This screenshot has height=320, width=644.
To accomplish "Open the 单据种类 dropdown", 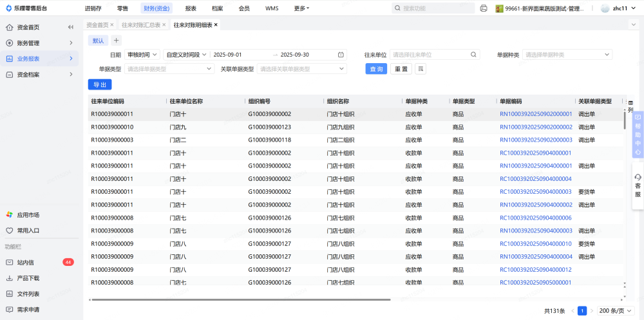I will [x=565, y=55].
